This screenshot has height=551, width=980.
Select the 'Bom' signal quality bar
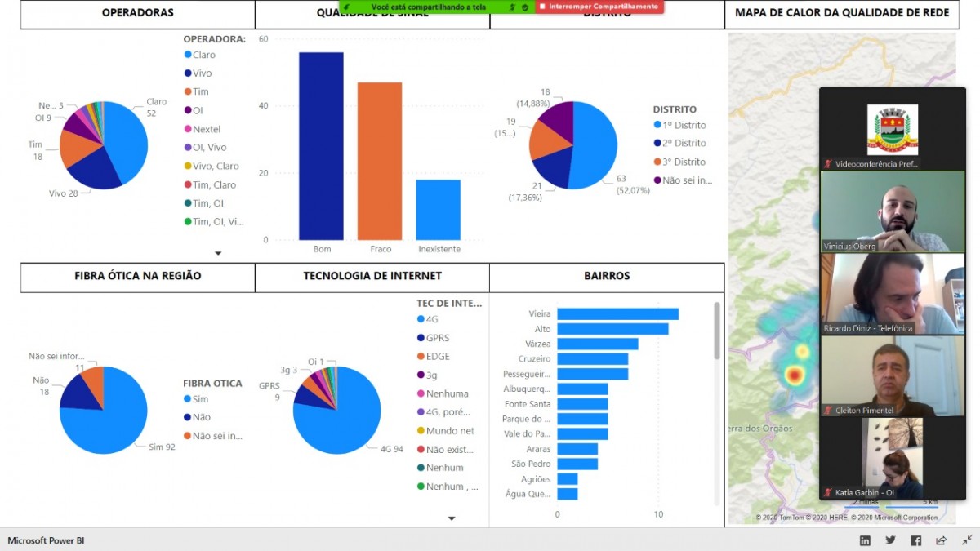click(321, 146)
